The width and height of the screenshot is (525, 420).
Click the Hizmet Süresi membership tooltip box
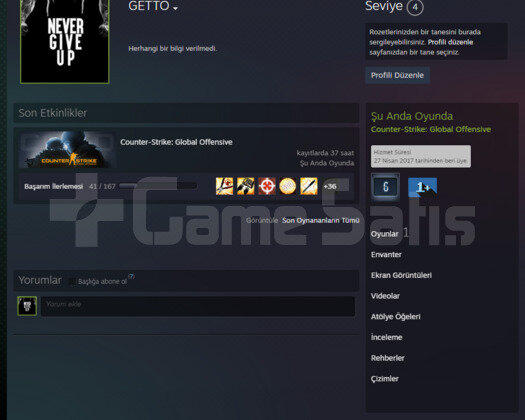click(x=421, y=156)
